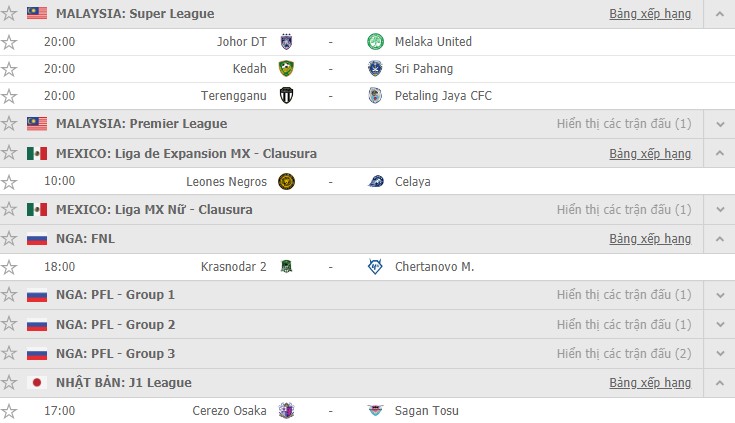735x423 pixels.
Task: Click the Kedah team badge
Action: 286,68
